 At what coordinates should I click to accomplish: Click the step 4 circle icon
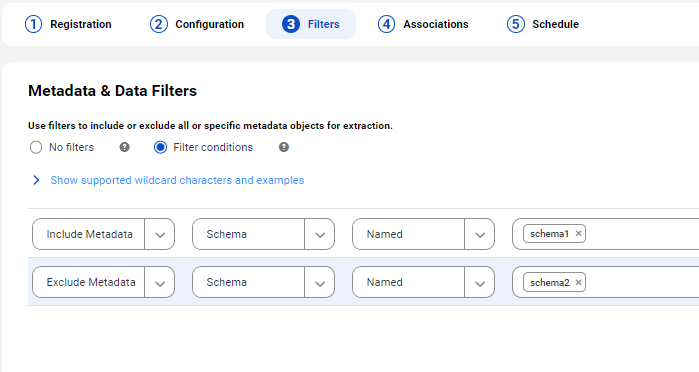(x=387, y=24)
